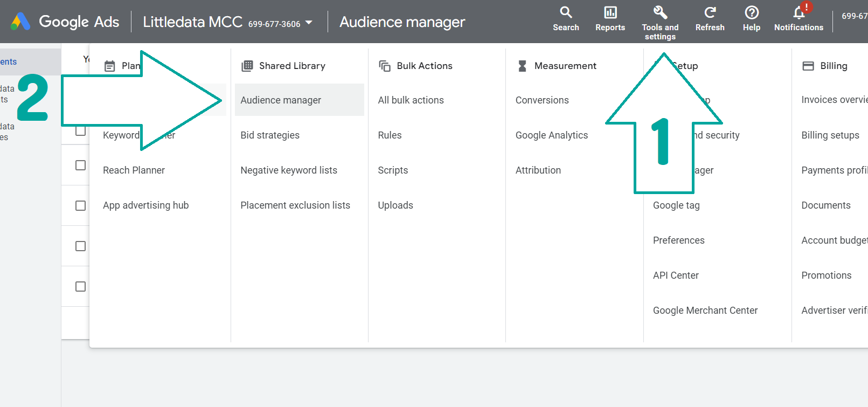Click the Bulk Actions copy icon
Image resolution: width=868 pixels, height=407 pixels.
click(385, 66)
